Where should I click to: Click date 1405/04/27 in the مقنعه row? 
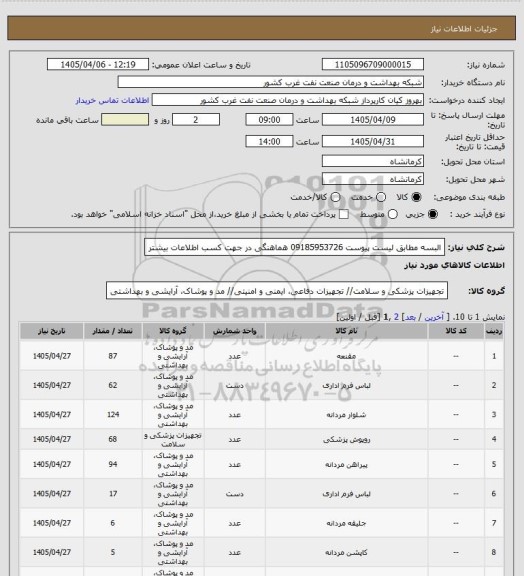[51, 356]
